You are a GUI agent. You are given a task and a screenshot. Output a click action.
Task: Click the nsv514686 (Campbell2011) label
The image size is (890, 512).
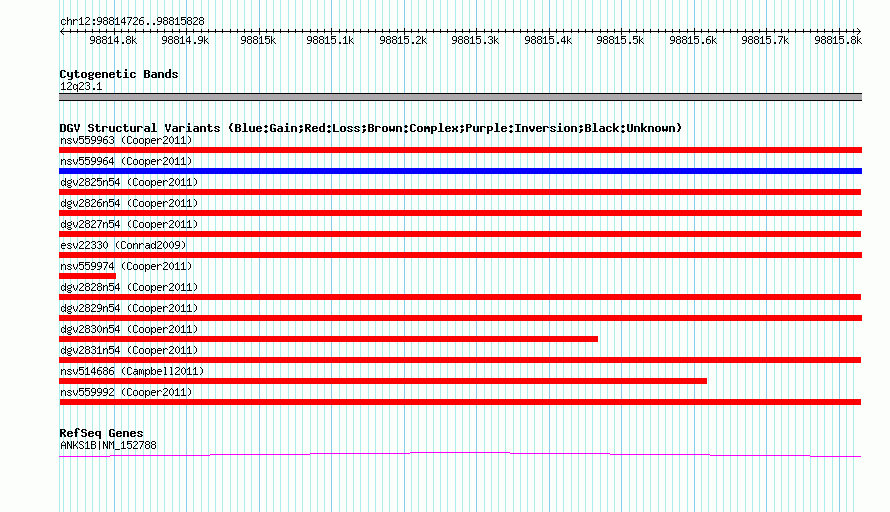tap(132, 371)
